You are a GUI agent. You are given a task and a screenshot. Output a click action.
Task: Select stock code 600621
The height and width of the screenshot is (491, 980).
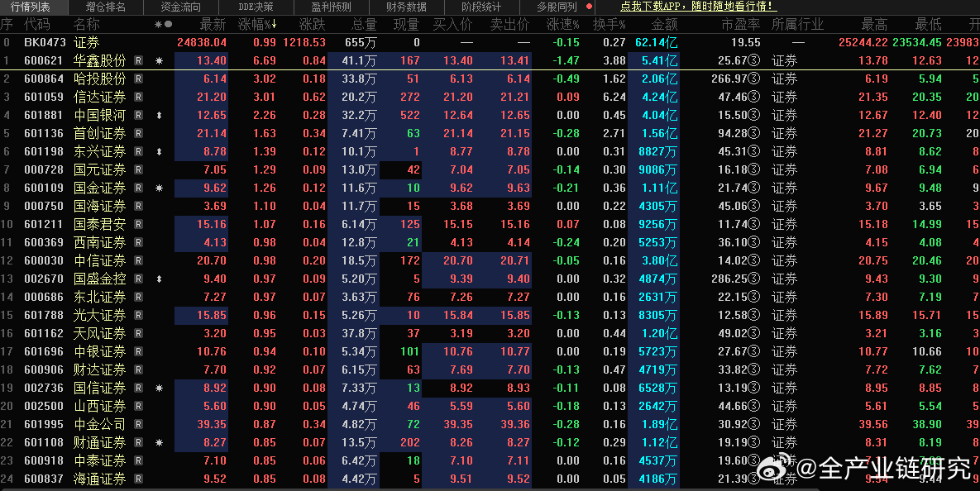click(x=44, y=60)
